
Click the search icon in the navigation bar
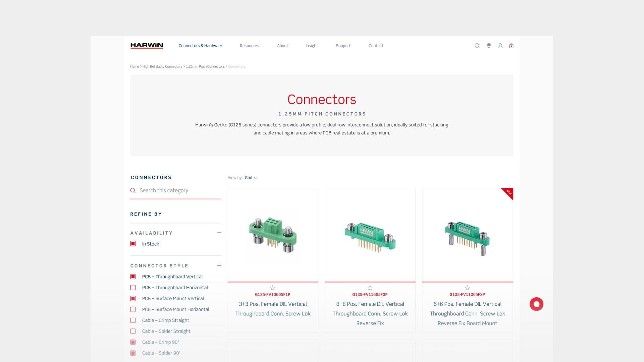(x=477, y=46)
